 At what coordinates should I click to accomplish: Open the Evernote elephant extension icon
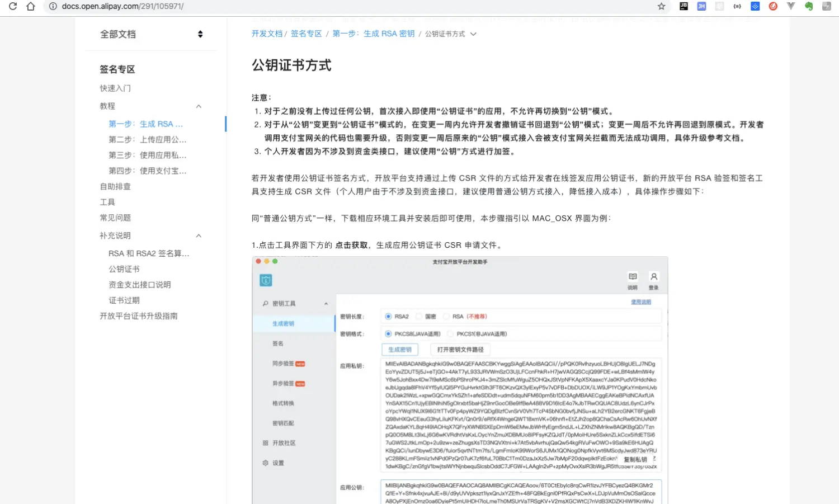809,6
